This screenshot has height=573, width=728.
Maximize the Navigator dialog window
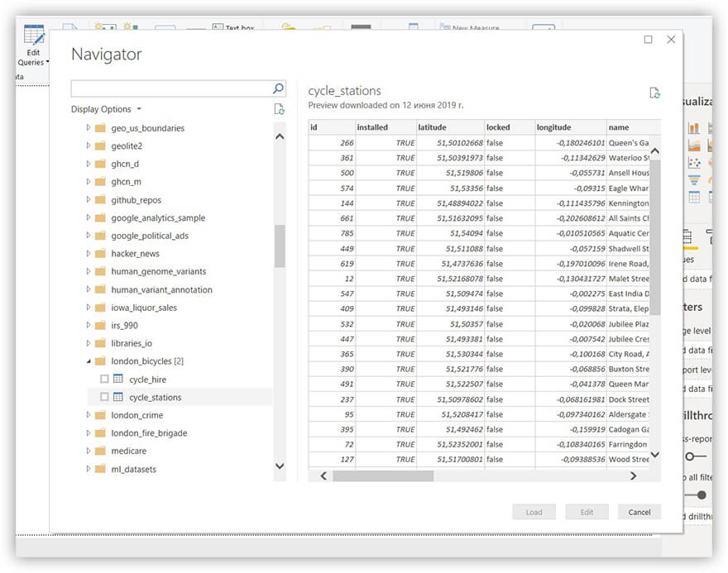pos(648,40)
